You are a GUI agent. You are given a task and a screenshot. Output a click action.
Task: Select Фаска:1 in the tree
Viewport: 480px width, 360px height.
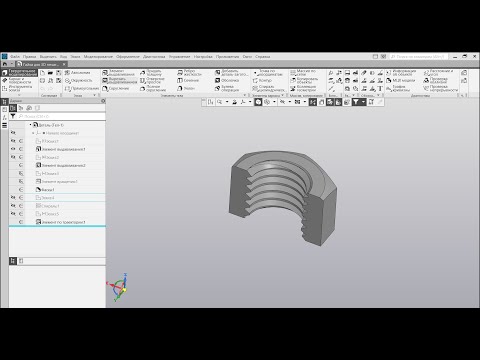point(45,190)
